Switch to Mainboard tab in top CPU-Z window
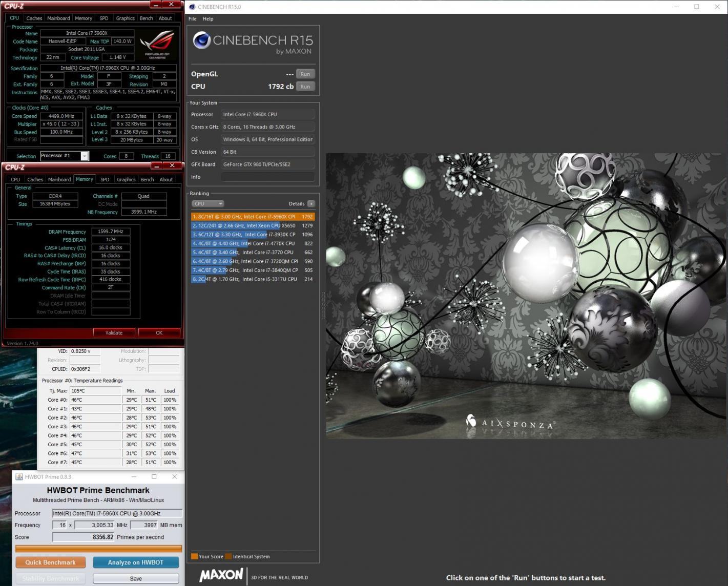The height and width of the screenshot is (586, 728). 58,18
